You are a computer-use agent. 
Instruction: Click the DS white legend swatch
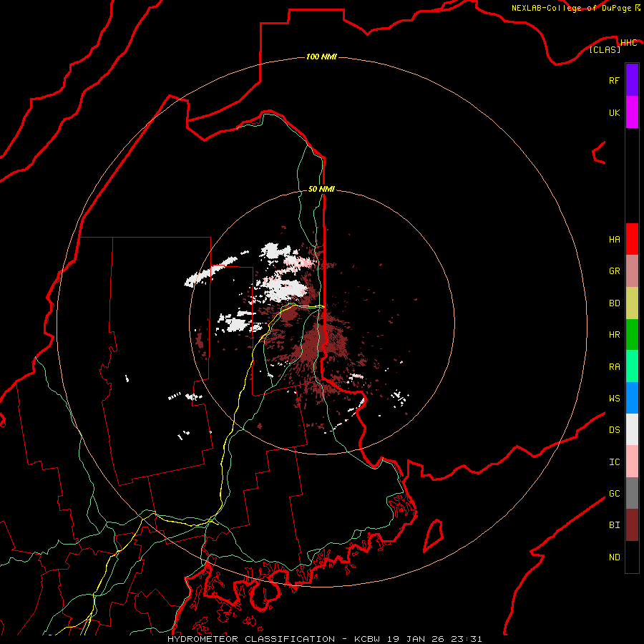tap(632, 429)
